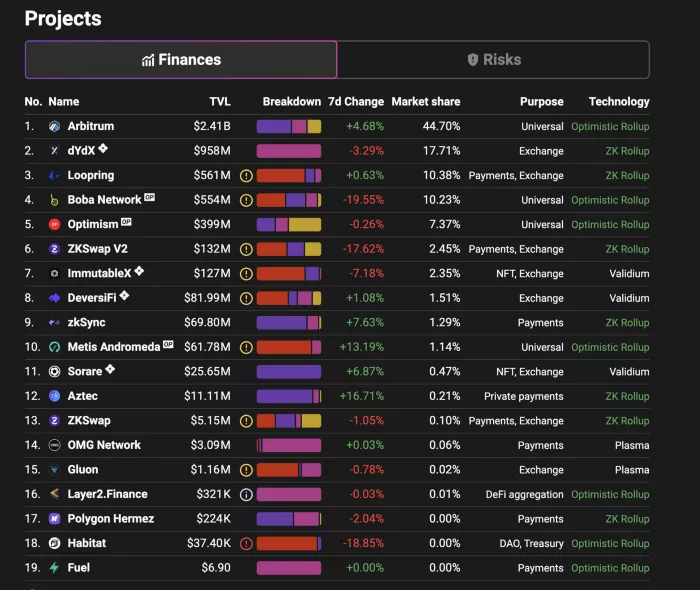
Task: Click the info icon in Layer2.Finance row
Action: coord(246,494)
